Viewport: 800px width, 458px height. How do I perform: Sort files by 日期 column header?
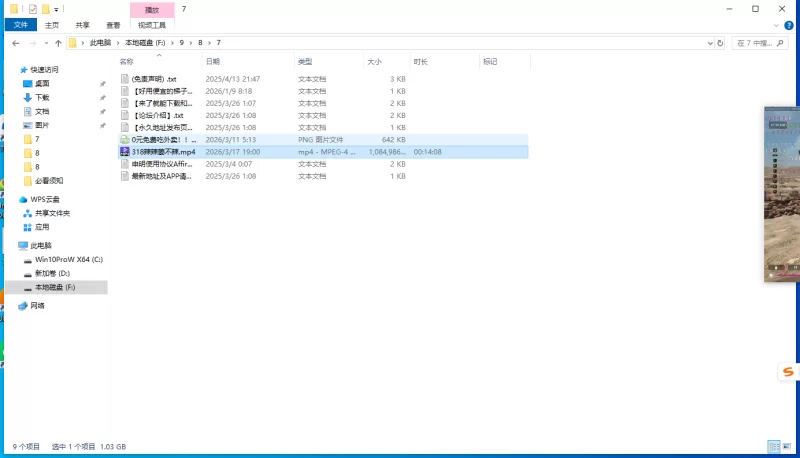tap(212, 62)
